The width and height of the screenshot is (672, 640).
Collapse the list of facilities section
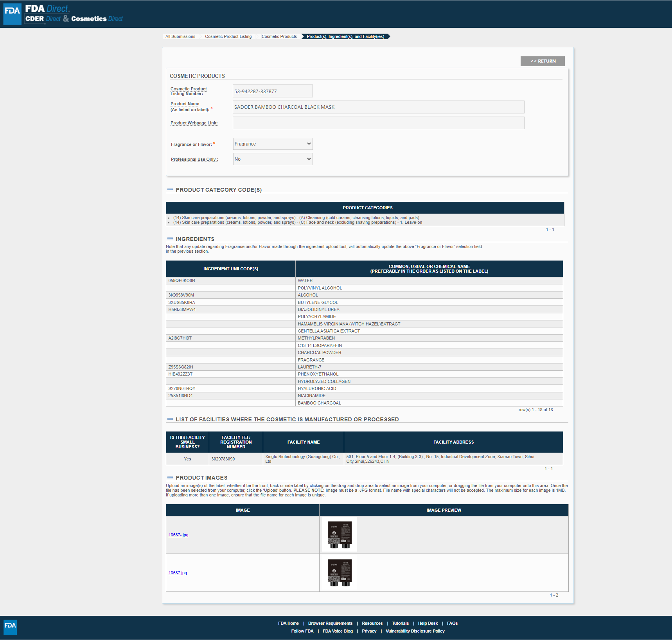(x=170, y=419)
